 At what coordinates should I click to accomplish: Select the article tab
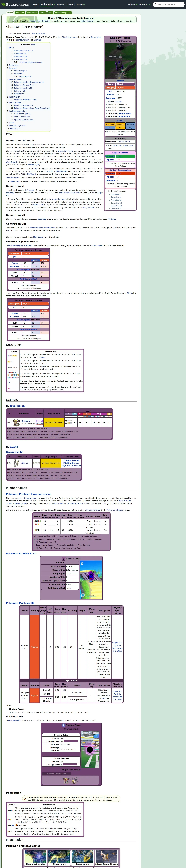pos(10,13)
